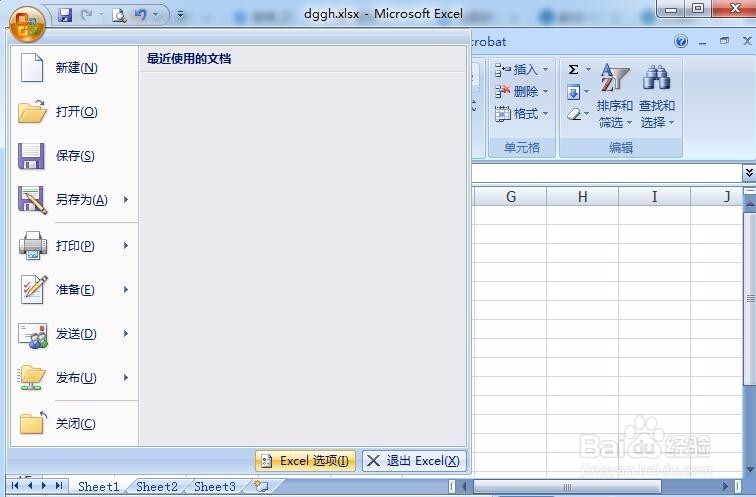Click the Insert Worksheet tab icon

(262, 486)
